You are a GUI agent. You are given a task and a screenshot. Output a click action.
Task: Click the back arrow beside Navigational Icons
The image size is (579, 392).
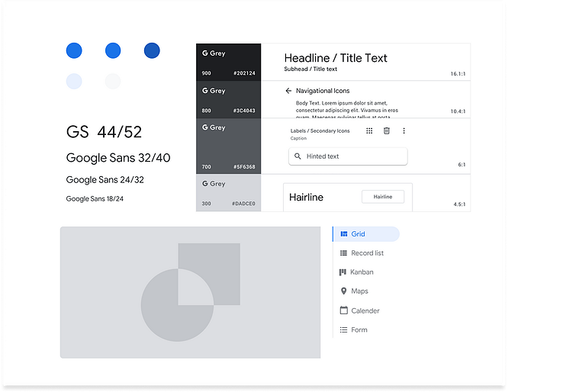tap(288, 91)
